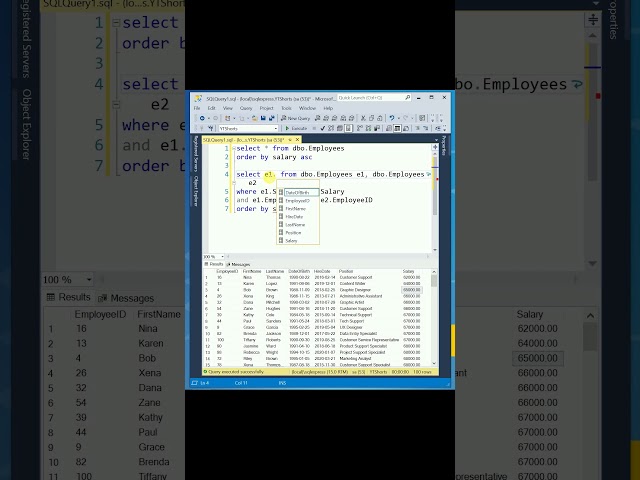Open the File menu
This screenshot has width=640, height=480.
pos(197,108)
